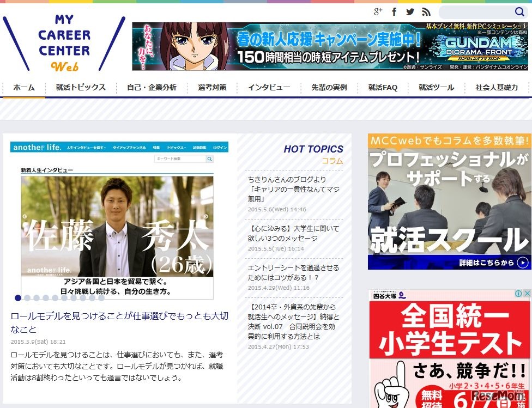Viewport: 532px width, 408px height.
Task: Open the トピックス dropdown in the widget menu
Action: point(177,148)
